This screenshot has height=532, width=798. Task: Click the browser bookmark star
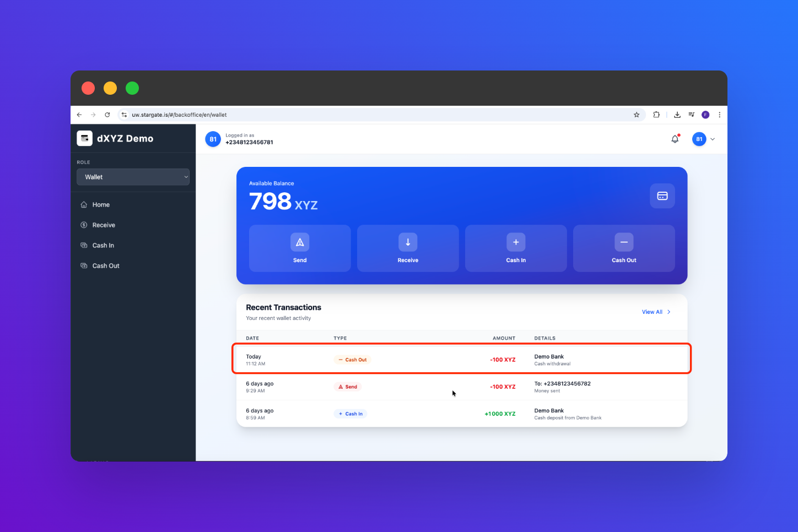(x=637, y=115)
